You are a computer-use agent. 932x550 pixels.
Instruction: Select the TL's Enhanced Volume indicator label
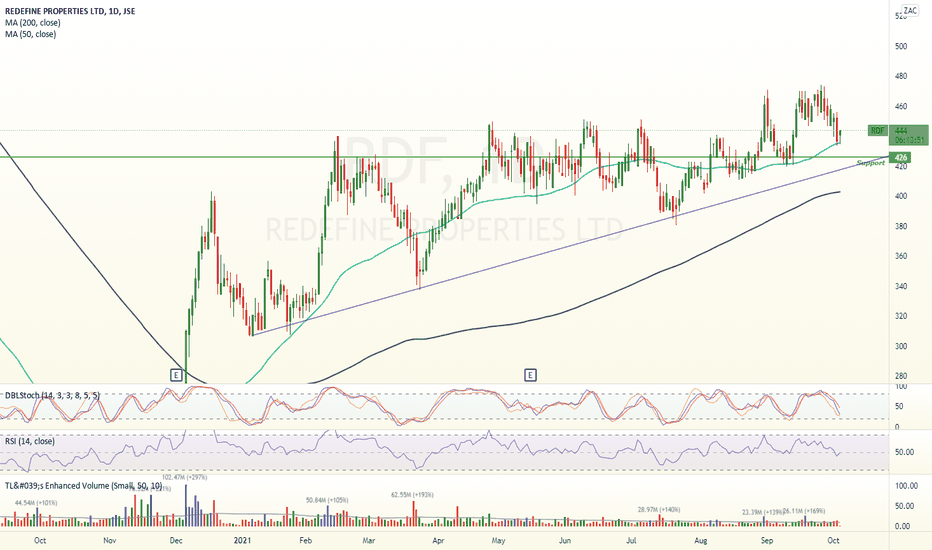(x=83, y=486)
